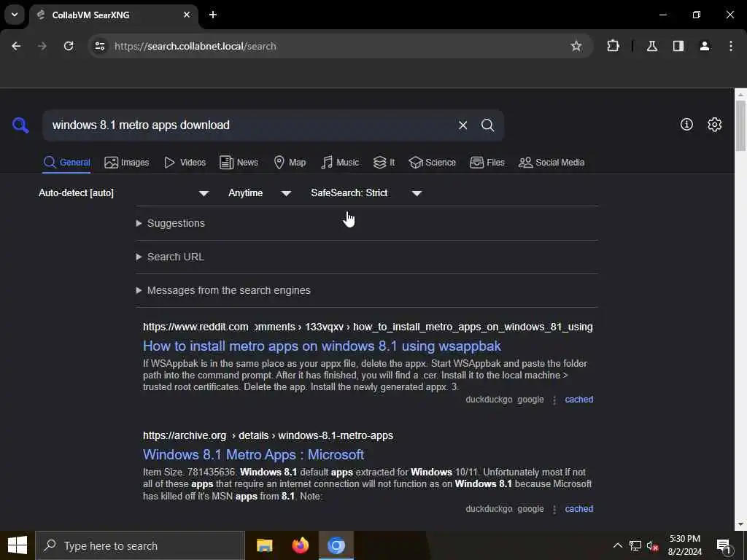
Task: Launch File Explorer from taskbar
Action: coord(264,545)
